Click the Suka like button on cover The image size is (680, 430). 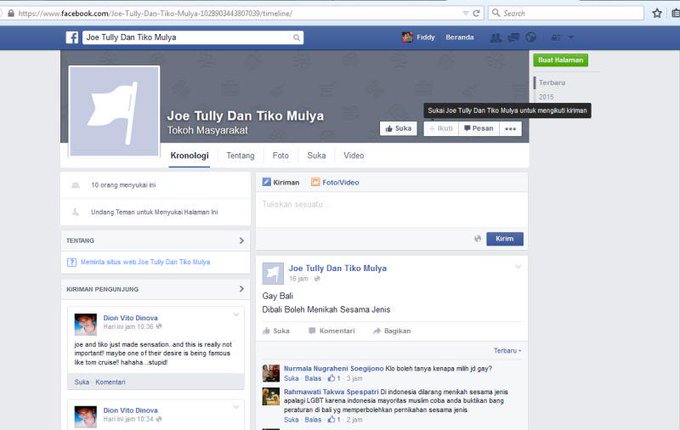(398, 128)
